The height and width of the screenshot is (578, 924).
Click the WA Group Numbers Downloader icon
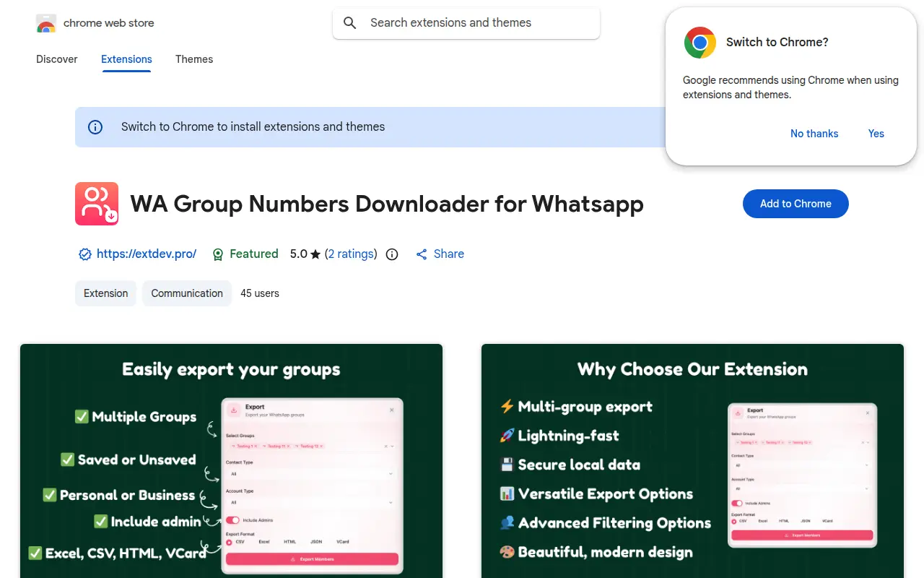tap(97, 204)
